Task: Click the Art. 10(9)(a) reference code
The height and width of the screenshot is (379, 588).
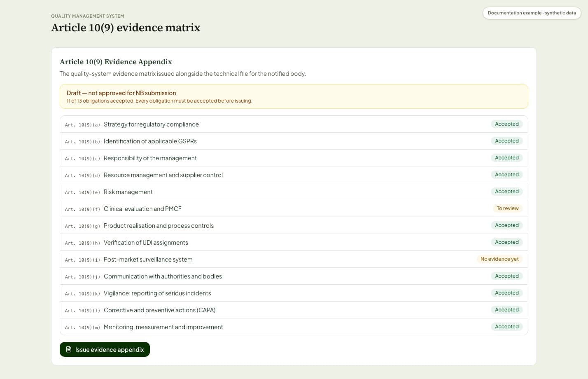Action: pos(82,125)
